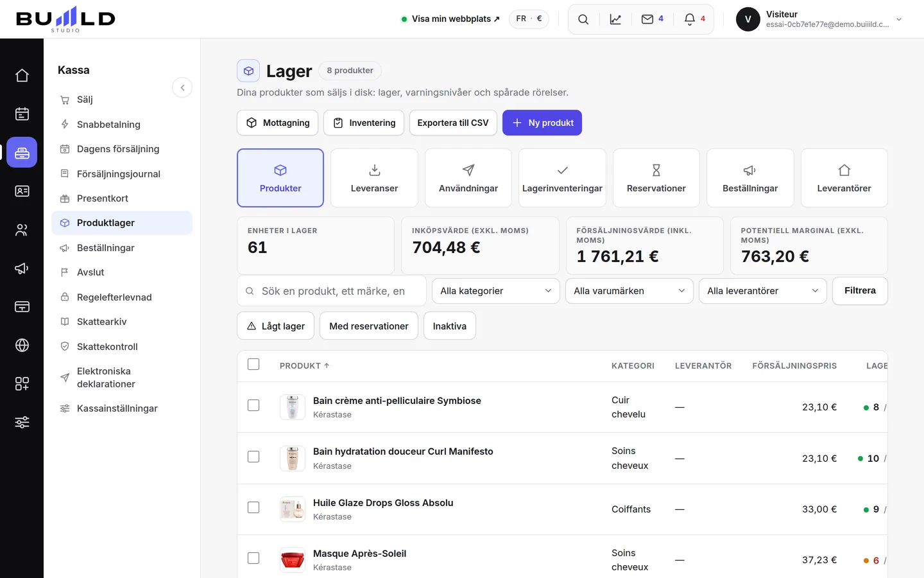Image resolution: width=924 pixels, height=578 pixels.
Task: Switch to the Användningar tab
Action: tap(468, 178)
